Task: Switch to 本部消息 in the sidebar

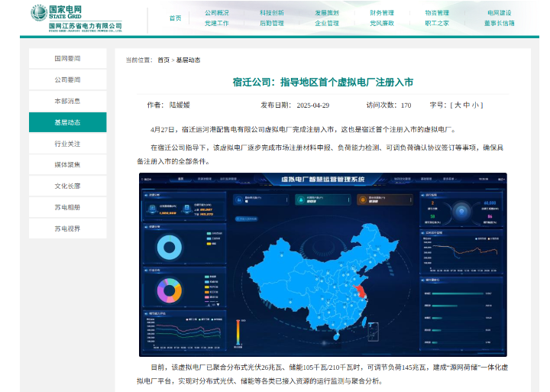Action: [x=67, y=101]
